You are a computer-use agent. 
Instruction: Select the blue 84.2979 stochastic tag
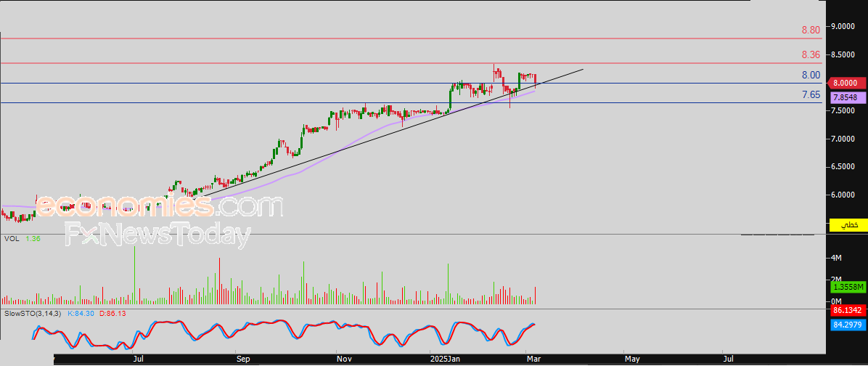[x=848, y=325]
